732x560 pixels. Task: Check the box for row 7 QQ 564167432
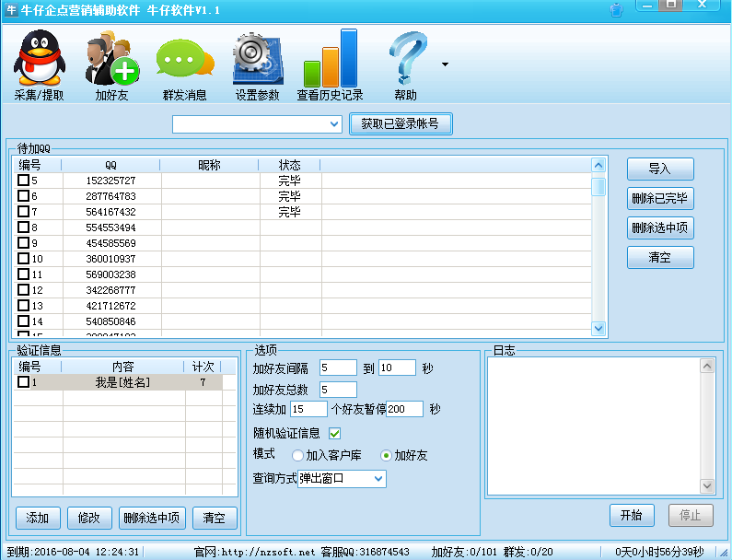tap(23, 212)
